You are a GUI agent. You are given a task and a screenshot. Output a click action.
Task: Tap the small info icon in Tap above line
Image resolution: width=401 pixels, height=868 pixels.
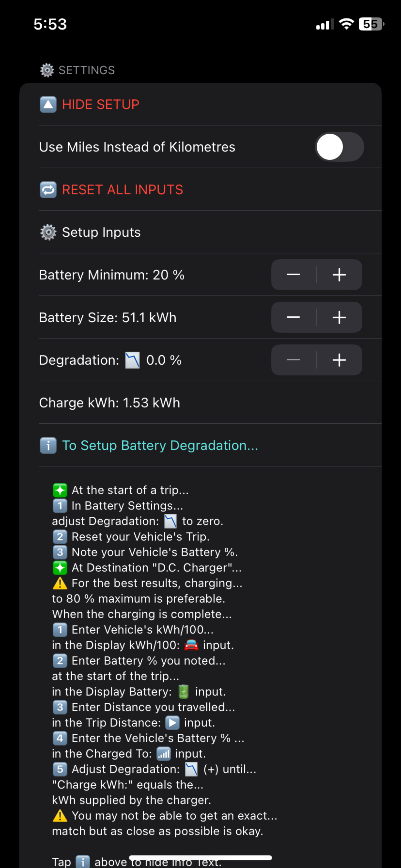click(83, 861)
